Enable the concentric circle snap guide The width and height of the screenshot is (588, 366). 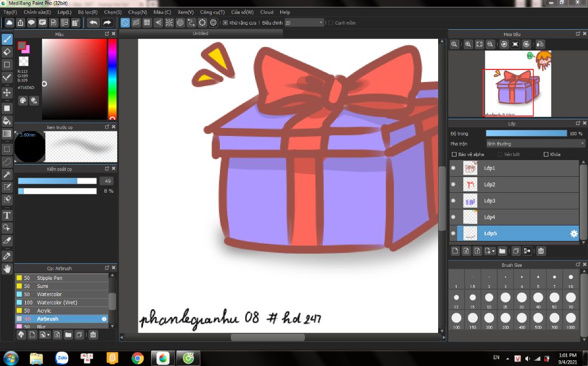(180, 23)
